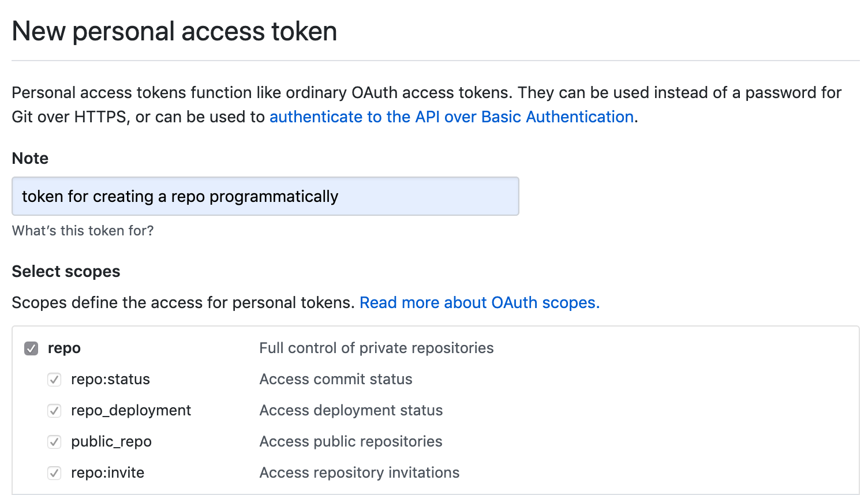Click the Select scopes heading
The height and width of the screenshot is (495, 868).
tap(66, 272)
